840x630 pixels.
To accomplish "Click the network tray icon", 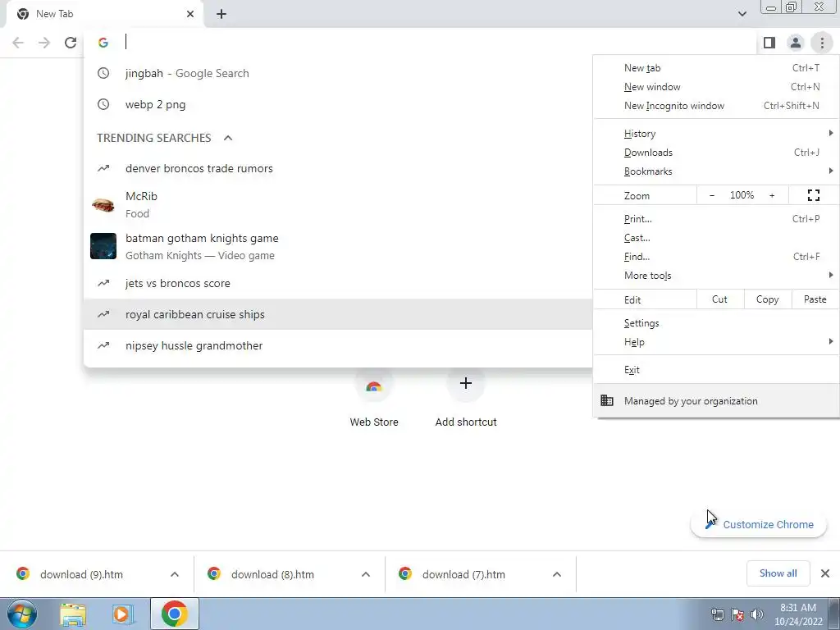I will point(717,614).
